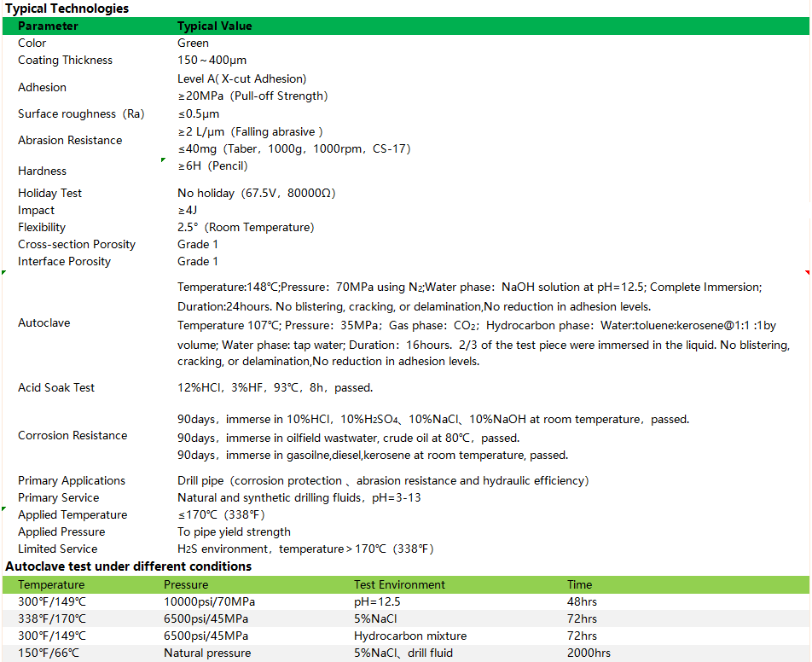812x662 pixels.
Task: Select the Coating Thickness label cell
Action: click(x=65, y=60)
